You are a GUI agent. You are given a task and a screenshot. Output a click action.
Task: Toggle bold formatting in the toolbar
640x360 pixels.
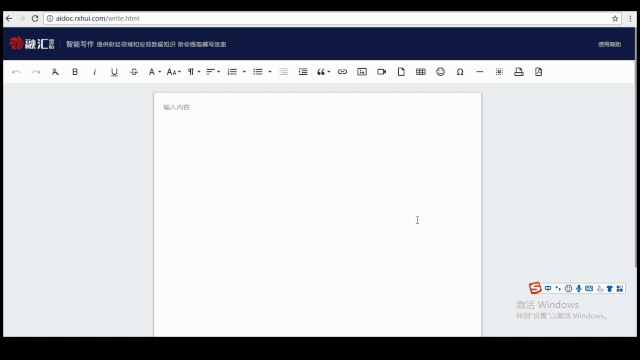point(75,72)
